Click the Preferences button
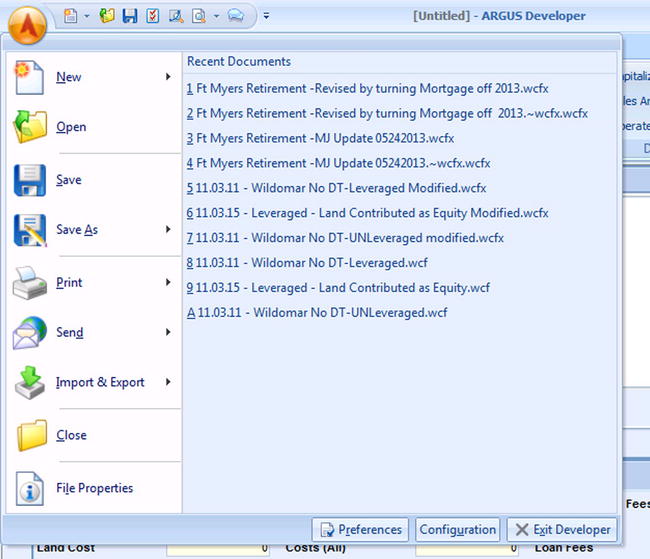 pos(360,530)
